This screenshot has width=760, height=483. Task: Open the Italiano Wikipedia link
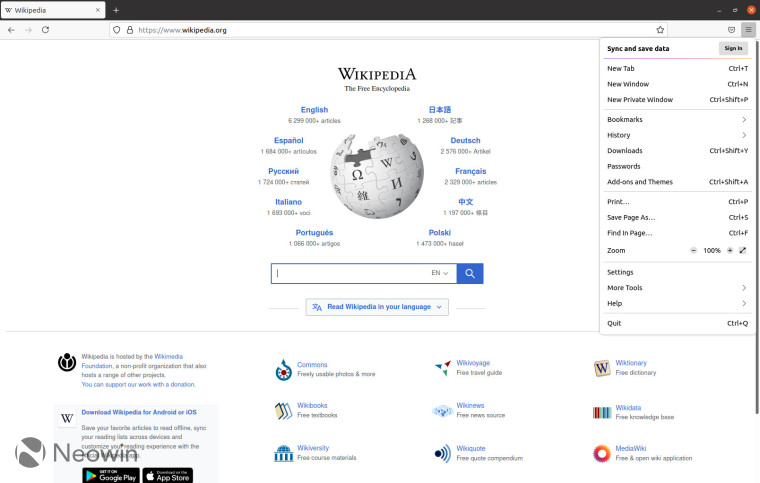pos(288,202)
